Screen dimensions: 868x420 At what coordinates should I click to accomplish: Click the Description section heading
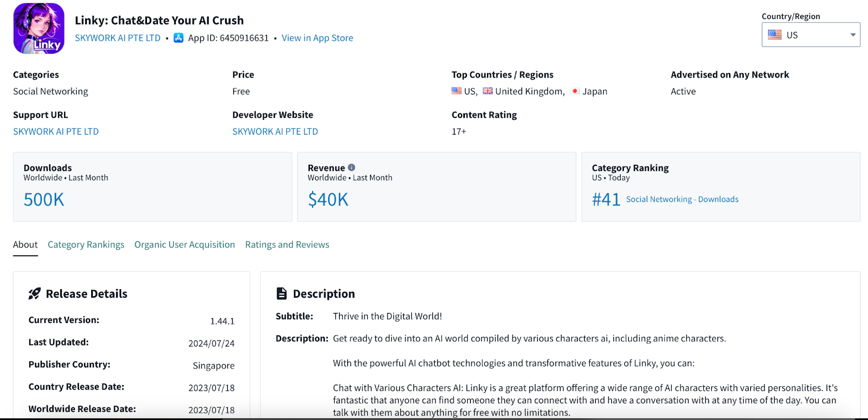[x=324, y=294]
